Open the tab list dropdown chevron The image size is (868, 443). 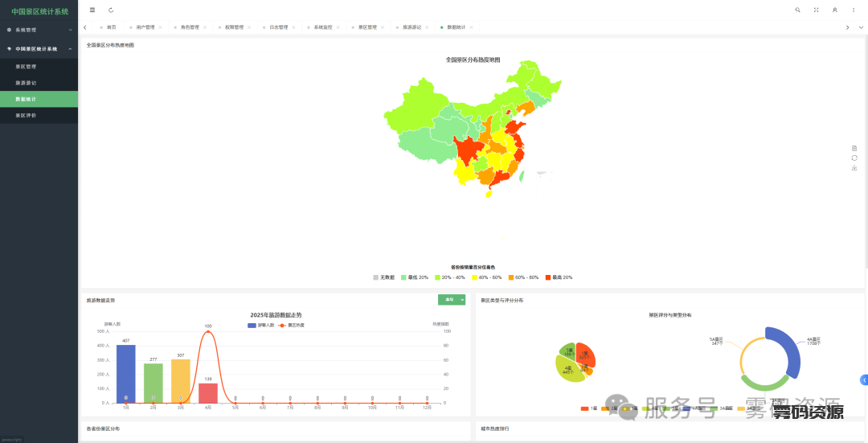[x=861, y=27]
